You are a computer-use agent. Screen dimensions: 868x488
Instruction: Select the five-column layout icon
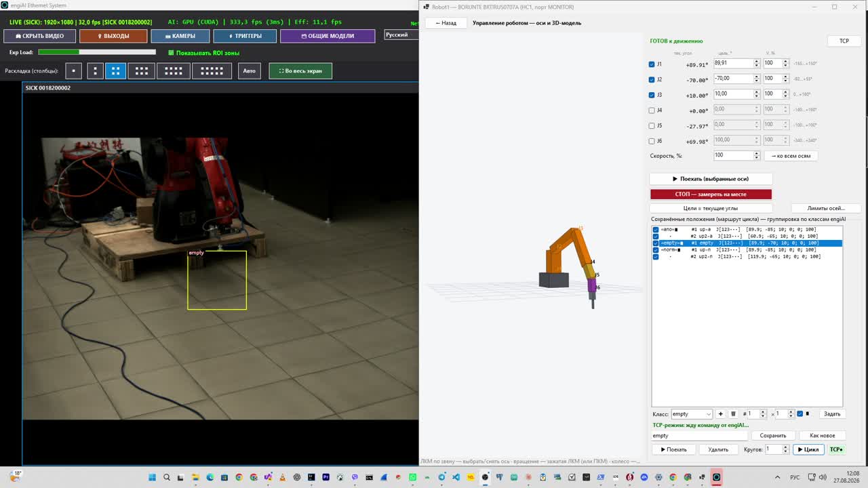pyautogui.click(x=212, y=70)
